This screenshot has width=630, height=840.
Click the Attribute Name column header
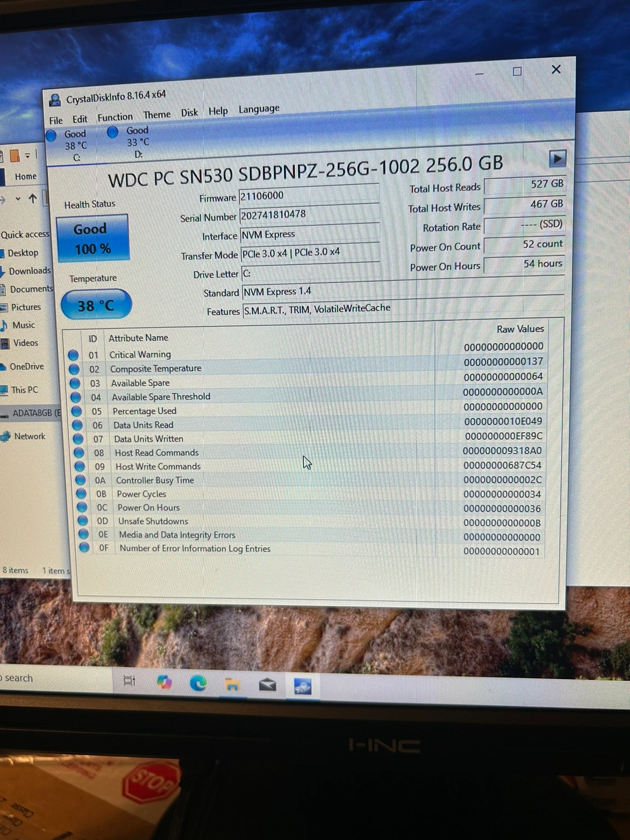[x=138, y=338]
